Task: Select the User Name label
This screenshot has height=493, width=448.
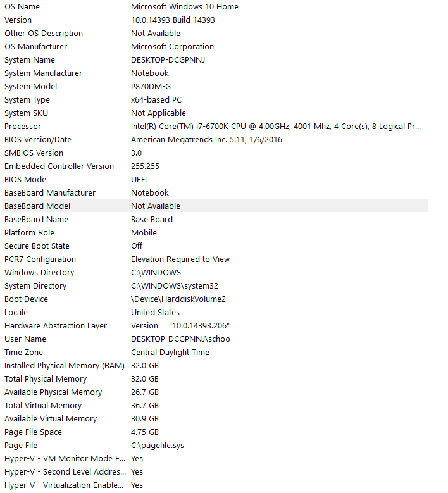Action: click(x=25, y=339)
